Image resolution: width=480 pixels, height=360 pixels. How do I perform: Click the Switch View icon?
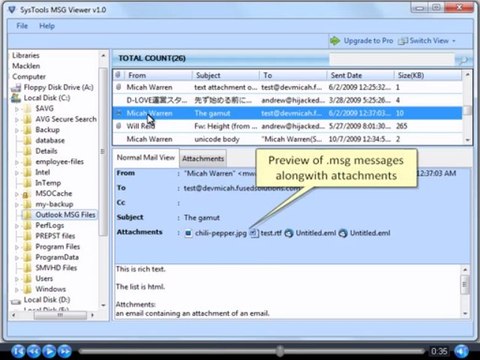(403, 41)
